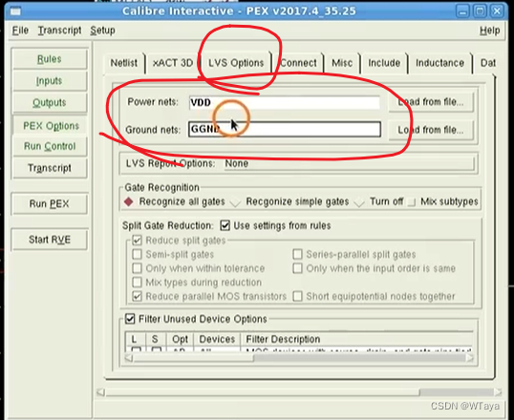
Task: Toggle Reduce split gates checkbox
Action: click(x=137, y=241)
